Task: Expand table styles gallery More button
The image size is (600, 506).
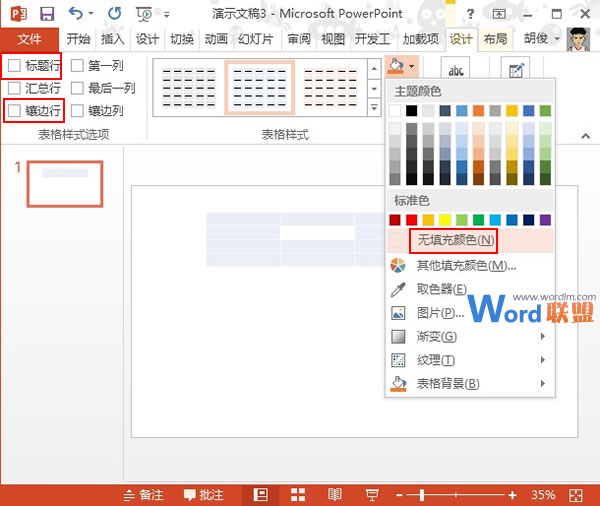Action: point(374,108)
